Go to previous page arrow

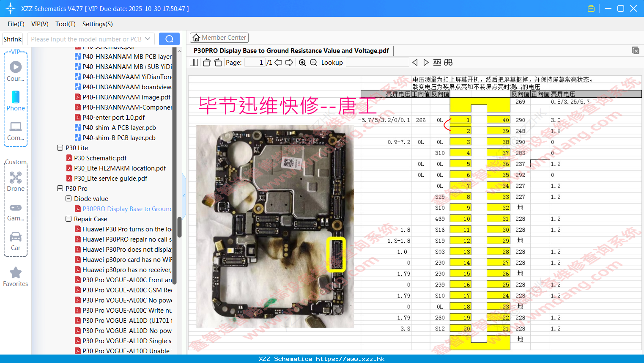[x=278, y=62]
